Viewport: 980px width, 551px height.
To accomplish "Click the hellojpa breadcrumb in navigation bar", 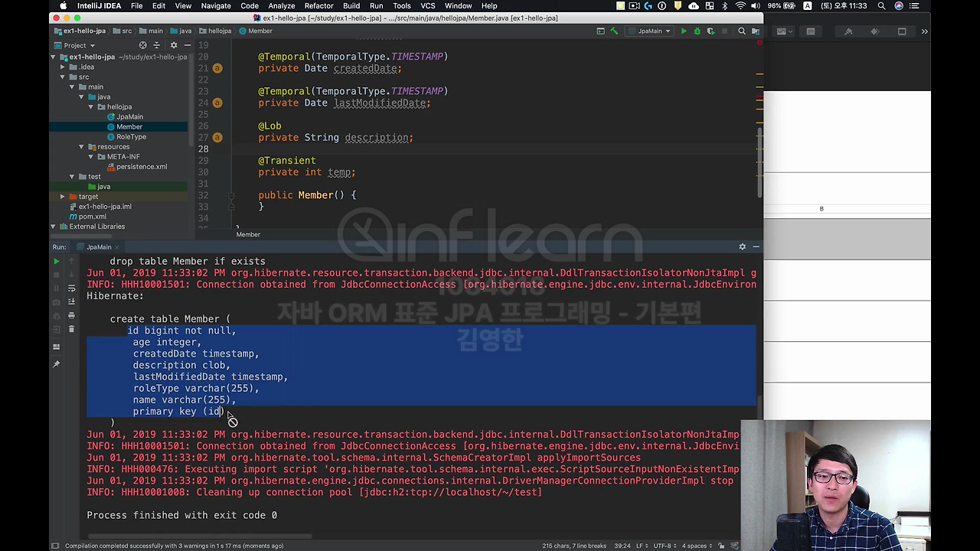I will pyautogui.click(x=214, y=31).
